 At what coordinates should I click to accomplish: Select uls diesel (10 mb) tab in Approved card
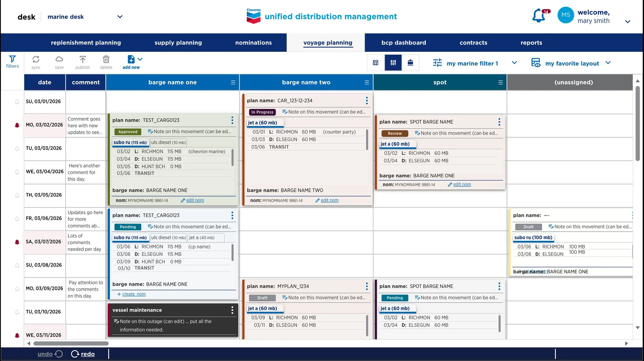pos(169,142)
